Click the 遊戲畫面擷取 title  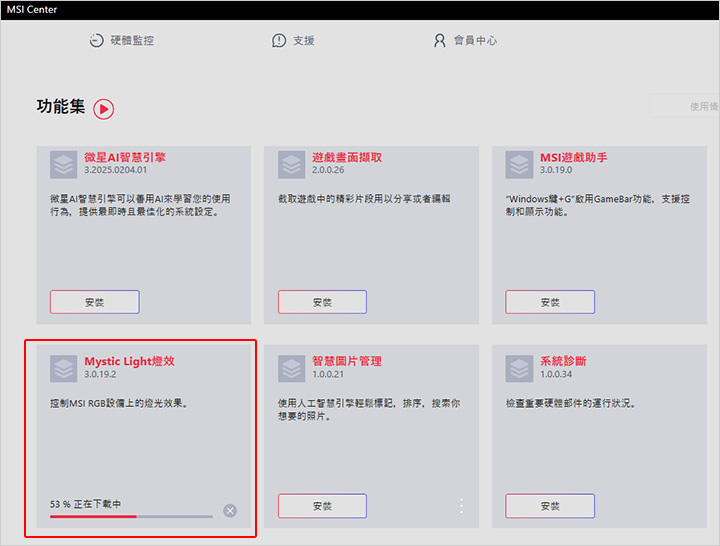tap(347, 158)
